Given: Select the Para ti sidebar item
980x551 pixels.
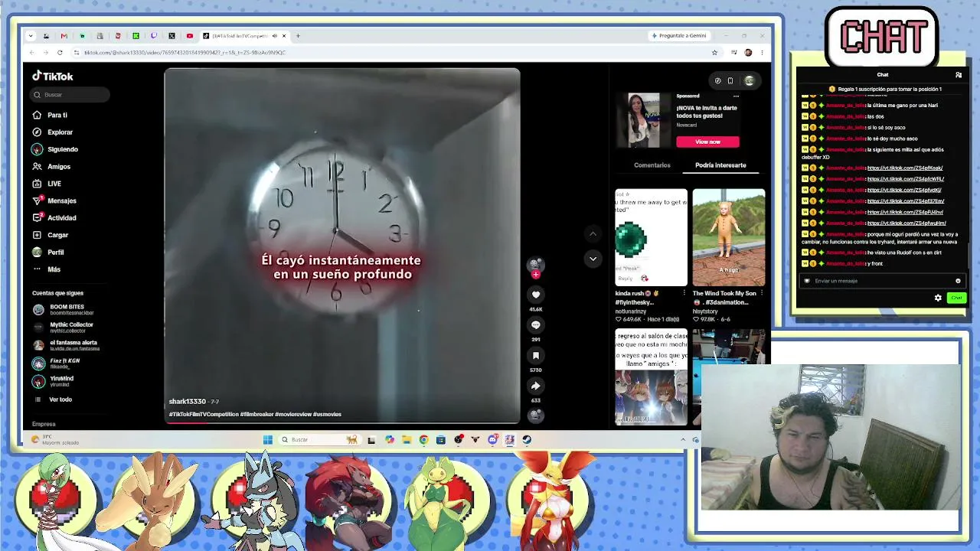Looking at the screenshot, I should coord(51,115).
